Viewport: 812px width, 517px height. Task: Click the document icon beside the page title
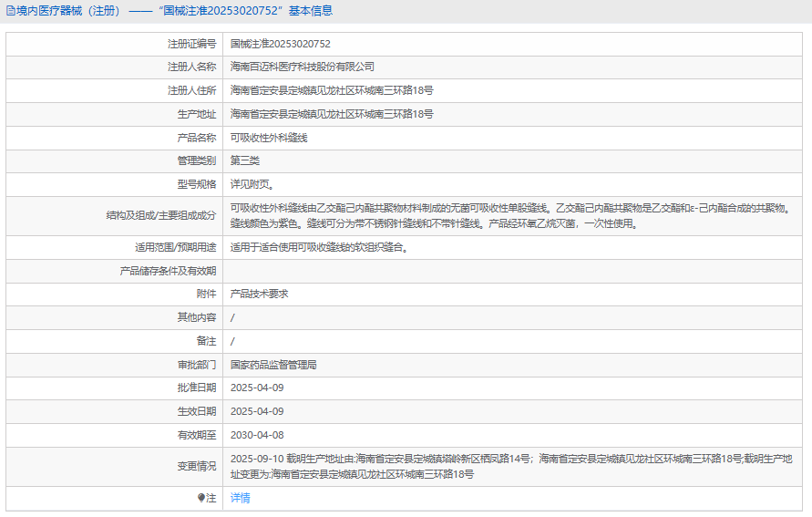[x=10, y=11]
